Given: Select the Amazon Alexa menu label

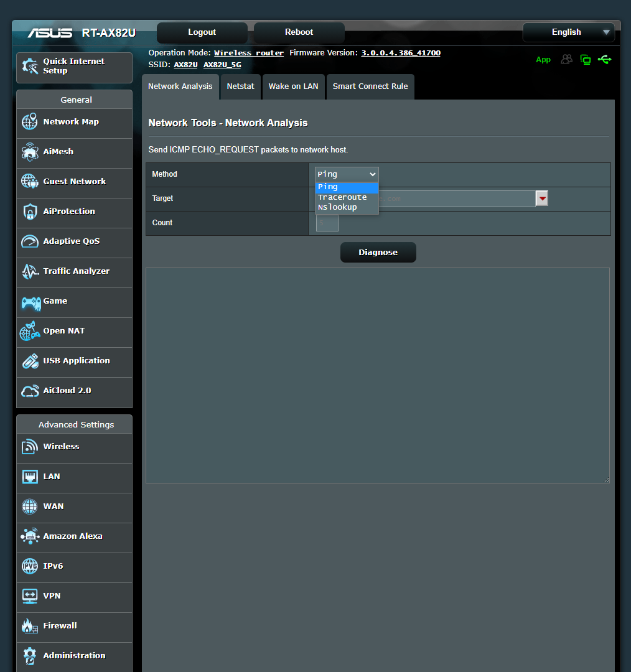Looking at the screenshot, I should (73, 536).
